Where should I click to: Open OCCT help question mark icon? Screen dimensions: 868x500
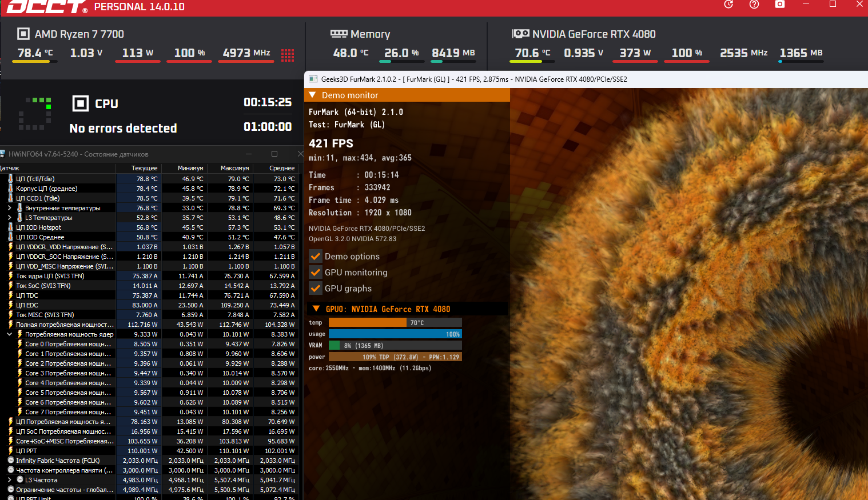[754, 5]
